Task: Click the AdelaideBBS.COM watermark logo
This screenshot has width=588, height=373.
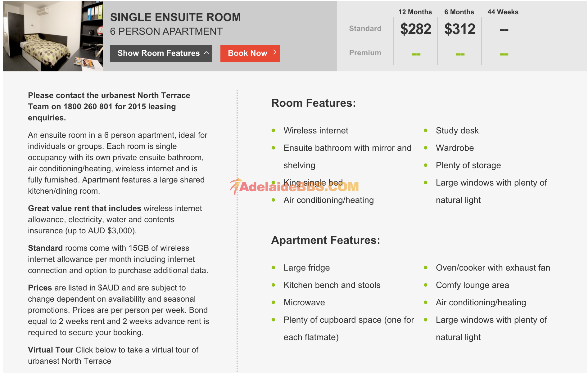Action: click(x=294, y=186)
